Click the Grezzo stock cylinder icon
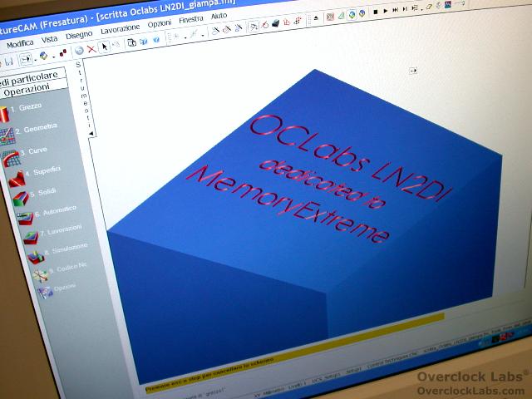The width and height of the screenshot is (532, 399). [4, 115]
